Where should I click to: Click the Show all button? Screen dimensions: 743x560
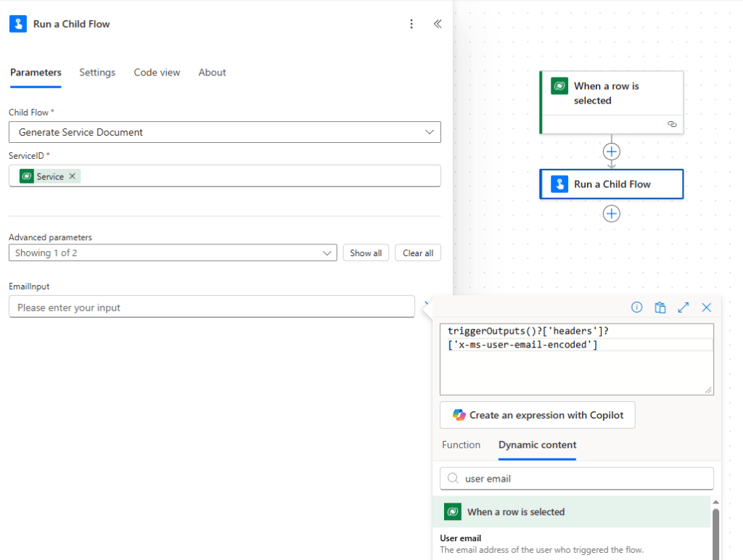click(x=366, y=253)
